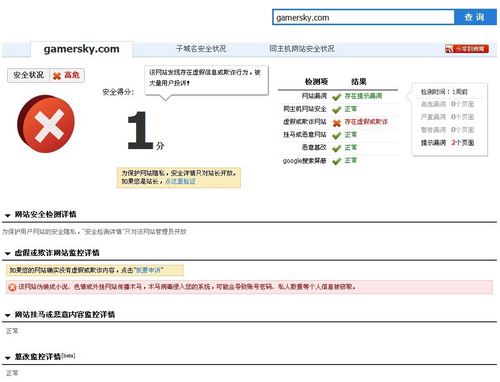Click the red X beside 虚假或欺诈网站
This screenshot has width=500, height=382.
336,123
